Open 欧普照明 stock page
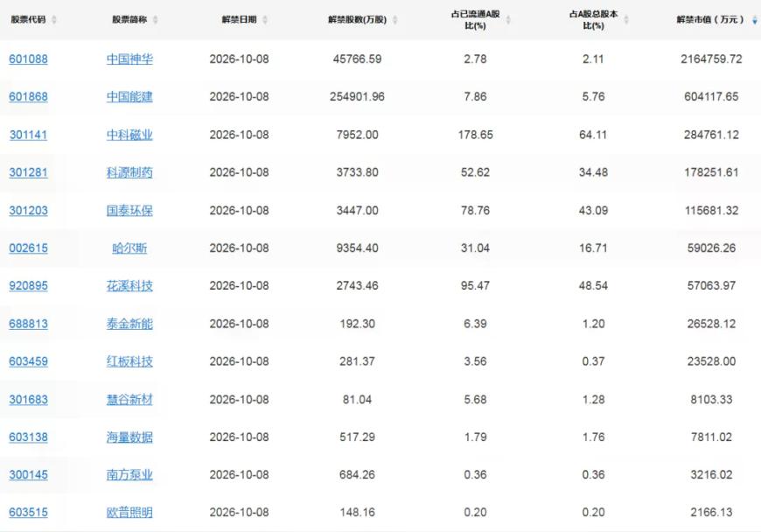This screenshot has width=761, height=532. [129, 513]
